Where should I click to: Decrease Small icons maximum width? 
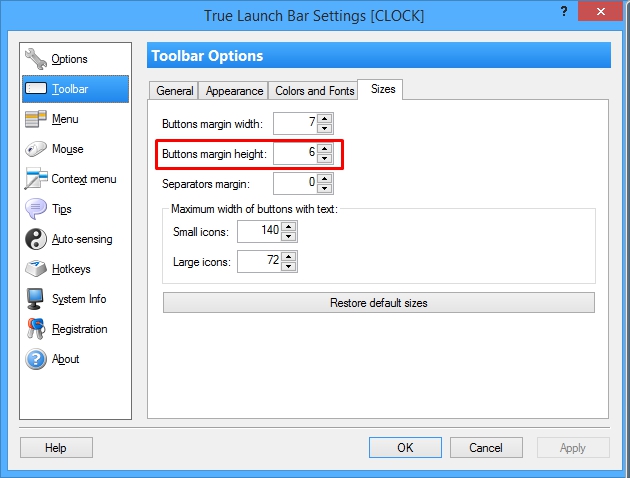289,237
